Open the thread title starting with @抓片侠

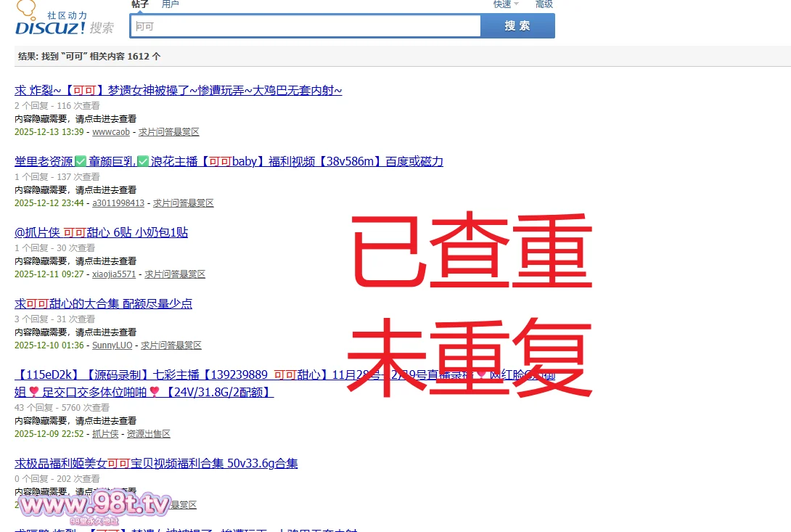pyautogui.click(x=101, y=233)
